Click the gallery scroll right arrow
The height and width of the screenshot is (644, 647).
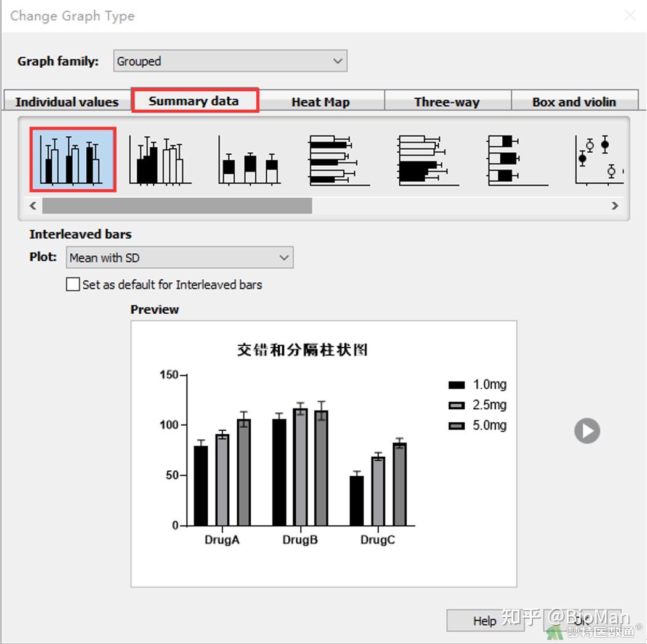[x=615, y=205]
